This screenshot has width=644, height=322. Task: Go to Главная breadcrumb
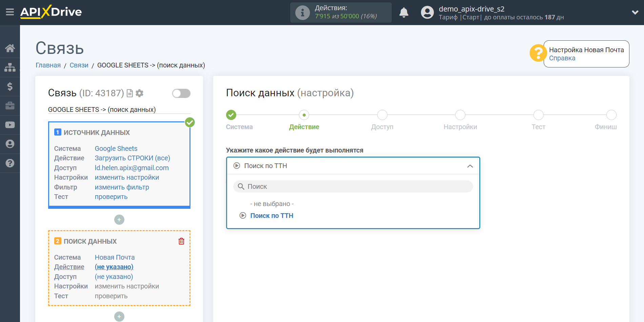pyautogui.click(x=48, y=65)
